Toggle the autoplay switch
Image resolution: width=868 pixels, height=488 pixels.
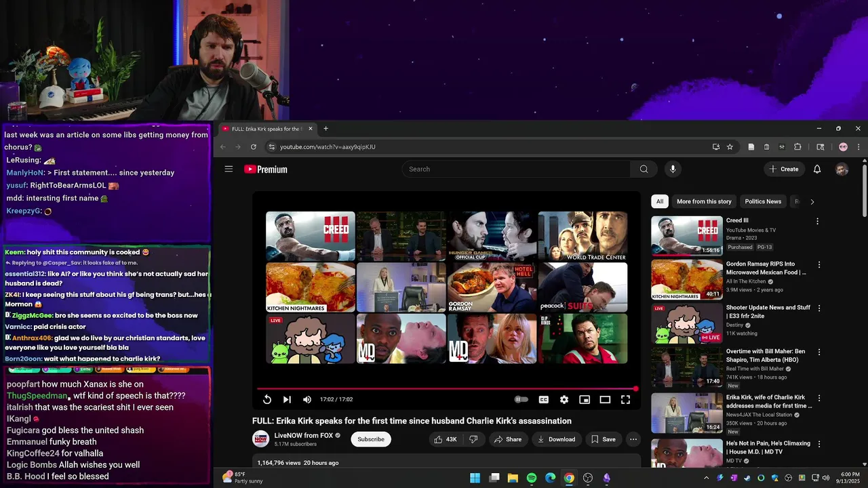[x=521, y=400]
